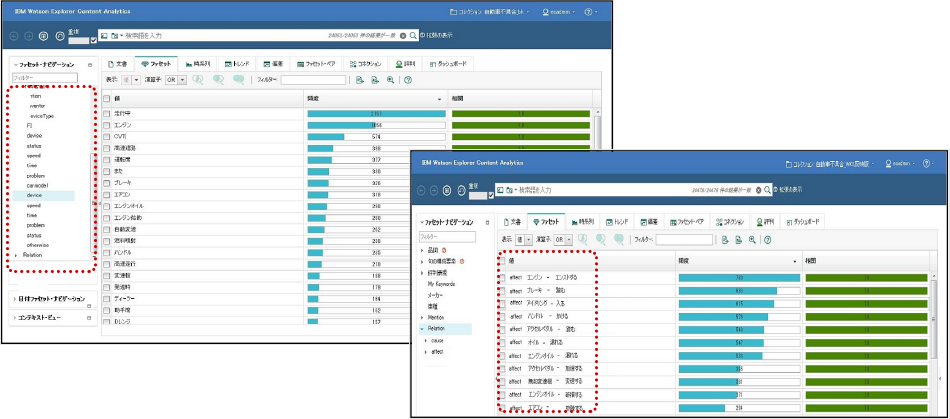Sort by the 頻度 column in the front window
The image size is (950, 419).
point(738,260)
